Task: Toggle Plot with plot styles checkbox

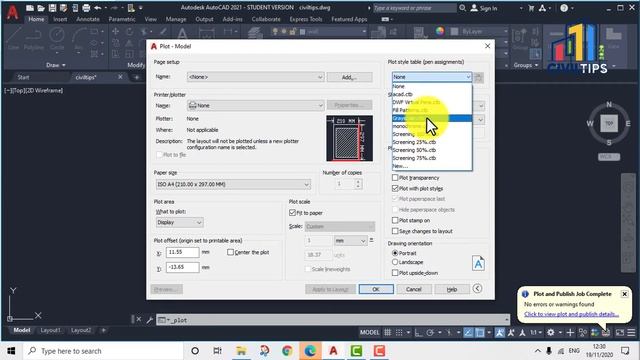Action: [395, 188]
